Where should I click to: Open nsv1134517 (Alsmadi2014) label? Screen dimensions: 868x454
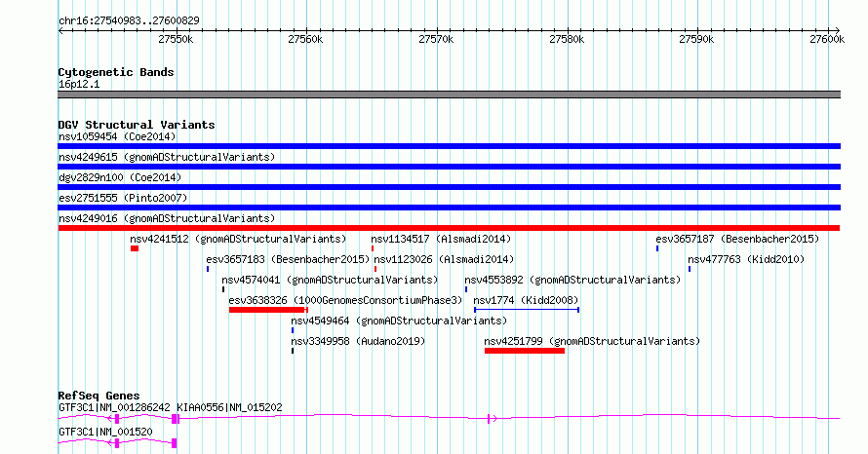coord(441,239)
